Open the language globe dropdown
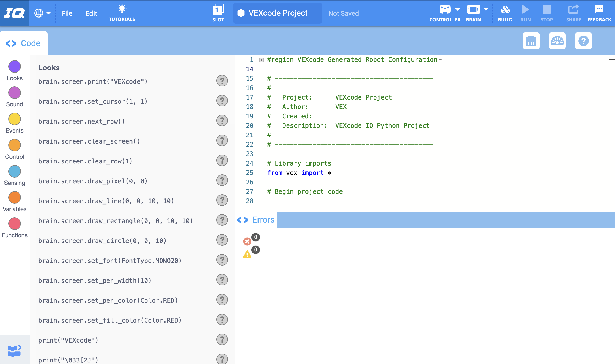Screen dimensions: 615x364 coord(42,13)
